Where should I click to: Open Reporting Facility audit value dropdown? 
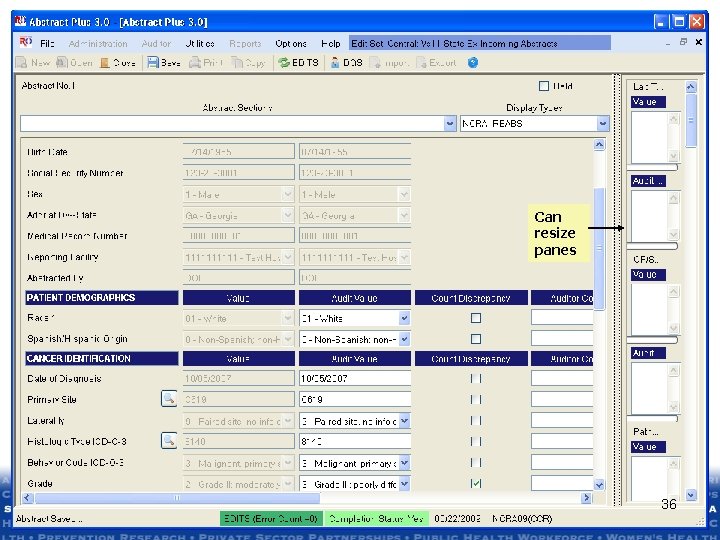404,258
